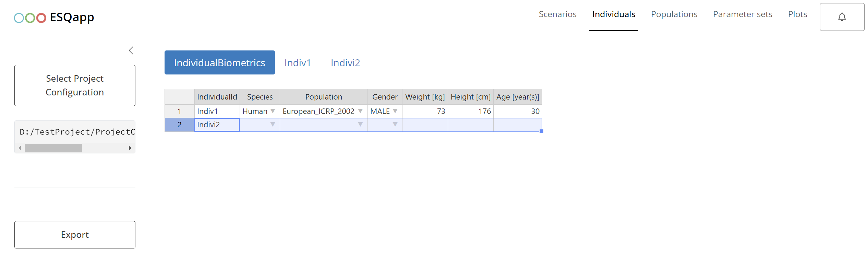Viewport: 868px width, 267px height.
Task: Click the selection fill handle
Action: tap(542, 131)
